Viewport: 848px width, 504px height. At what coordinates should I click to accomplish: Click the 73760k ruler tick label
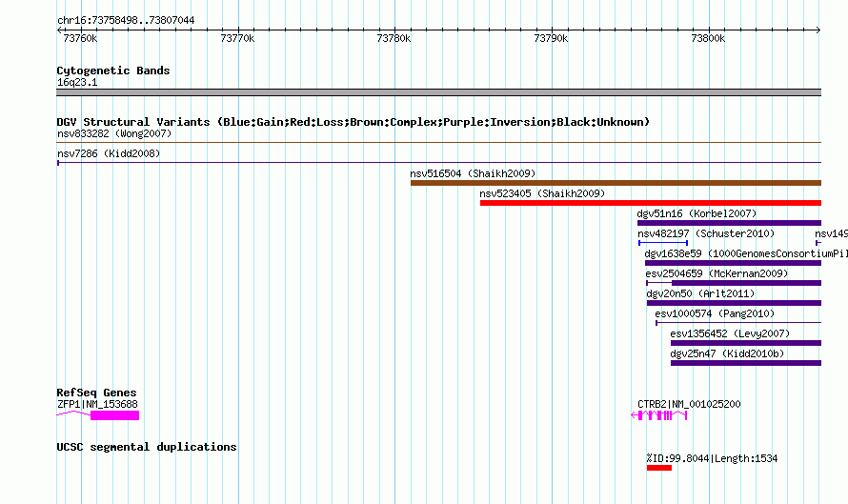click(80, 38)
